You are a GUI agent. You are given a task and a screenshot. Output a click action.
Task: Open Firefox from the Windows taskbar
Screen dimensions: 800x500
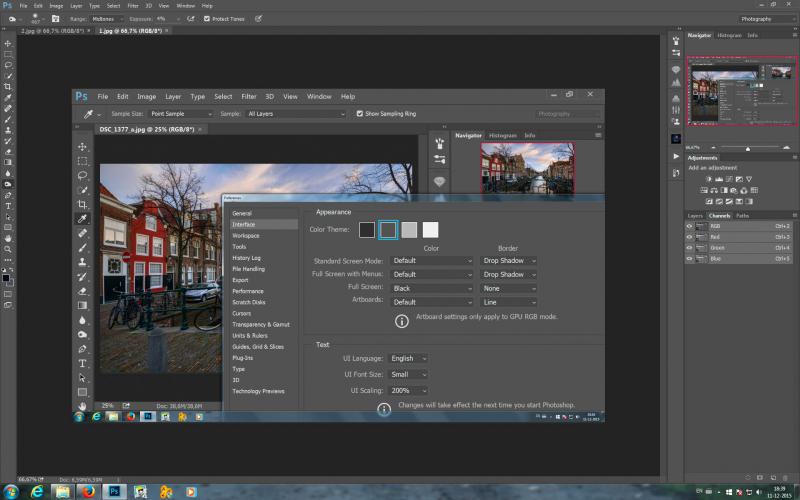(88, 491)
